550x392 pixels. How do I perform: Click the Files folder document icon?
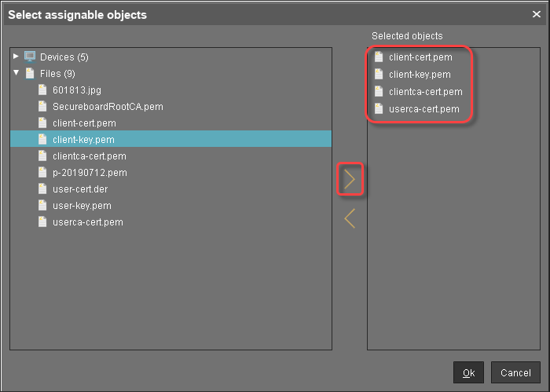[x=30, y=73]
